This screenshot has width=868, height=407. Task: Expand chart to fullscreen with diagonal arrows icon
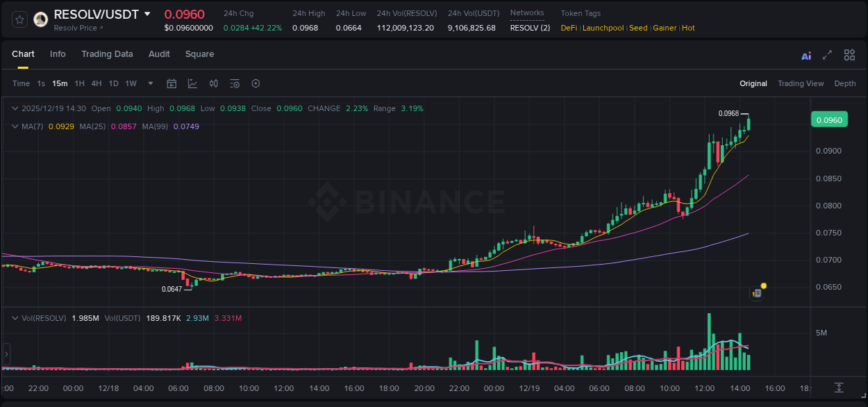[x=828, y=54]
